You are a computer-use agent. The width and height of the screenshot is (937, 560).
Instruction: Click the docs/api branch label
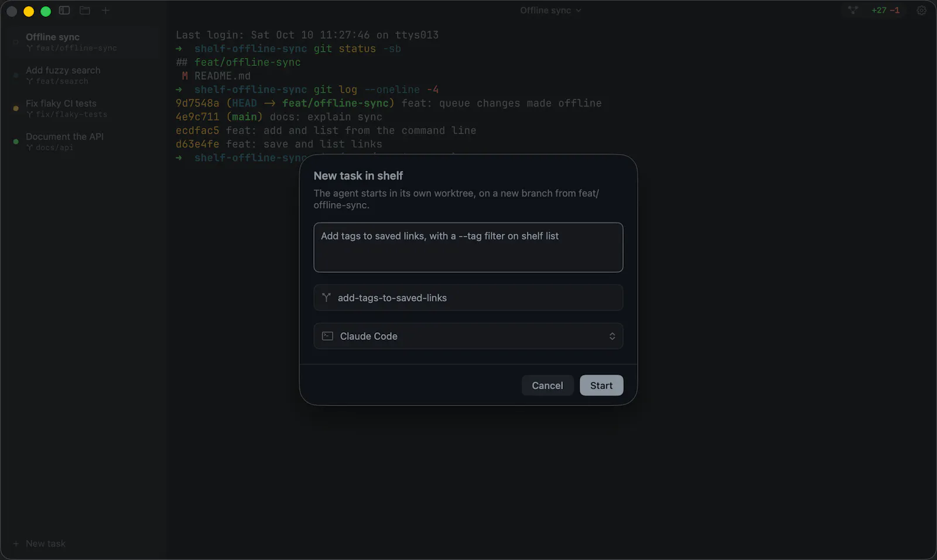tap(54, 148)
